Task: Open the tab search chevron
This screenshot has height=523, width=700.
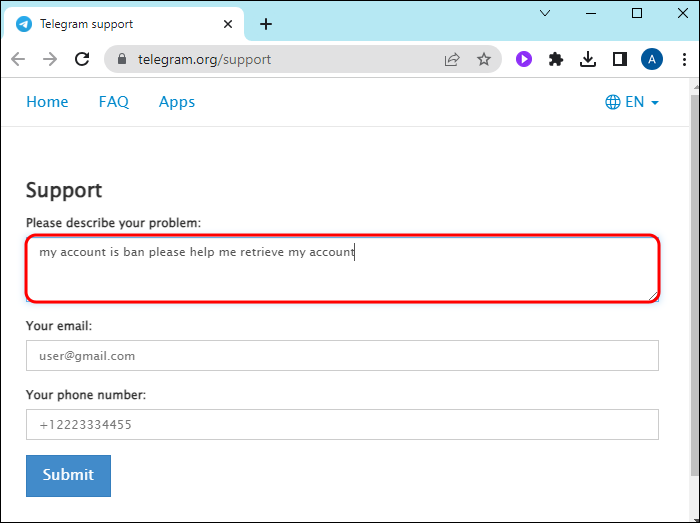Action: (545, 13)
